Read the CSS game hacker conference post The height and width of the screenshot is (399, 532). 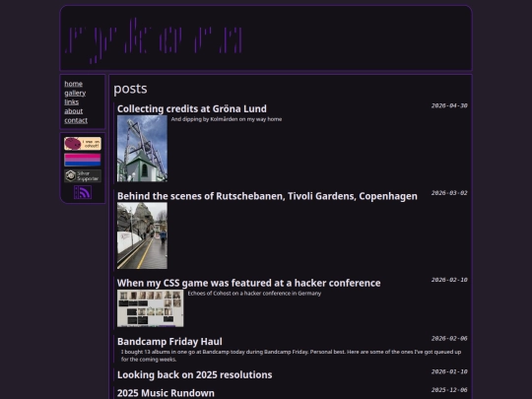tap(248, 283)
